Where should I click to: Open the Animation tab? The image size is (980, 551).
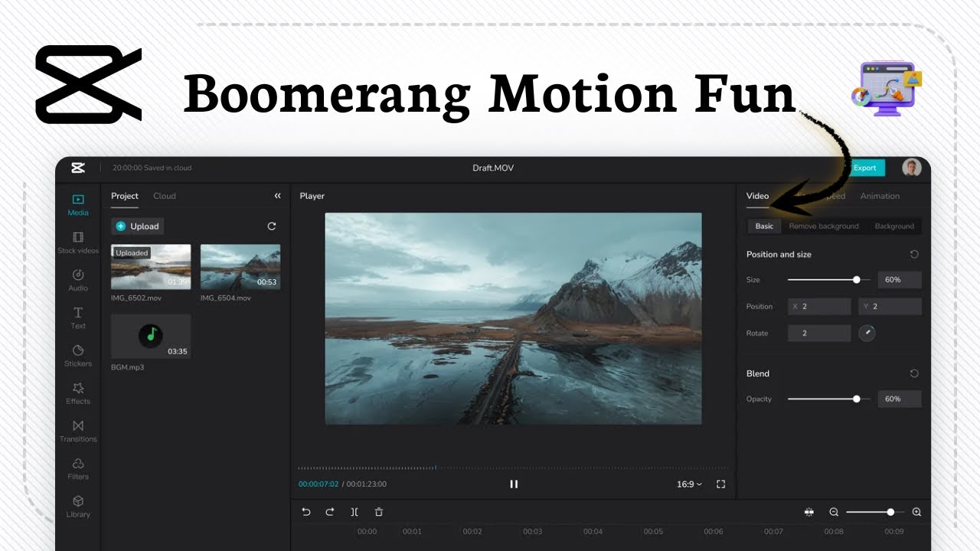pos(880,196)
